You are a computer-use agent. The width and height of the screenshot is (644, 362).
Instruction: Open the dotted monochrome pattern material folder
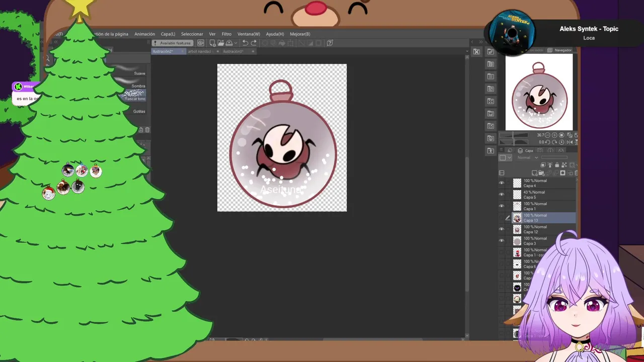pyautogui.click(x=491, y=76)
